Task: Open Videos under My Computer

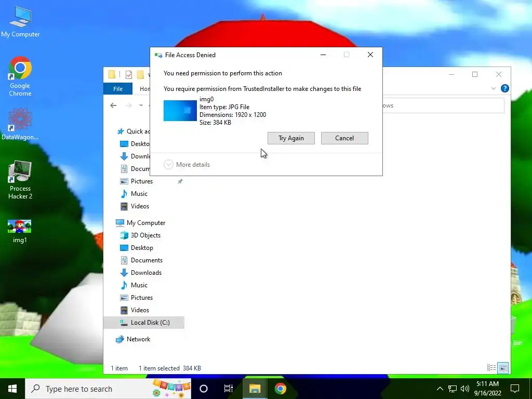Action: click(135, 310)
